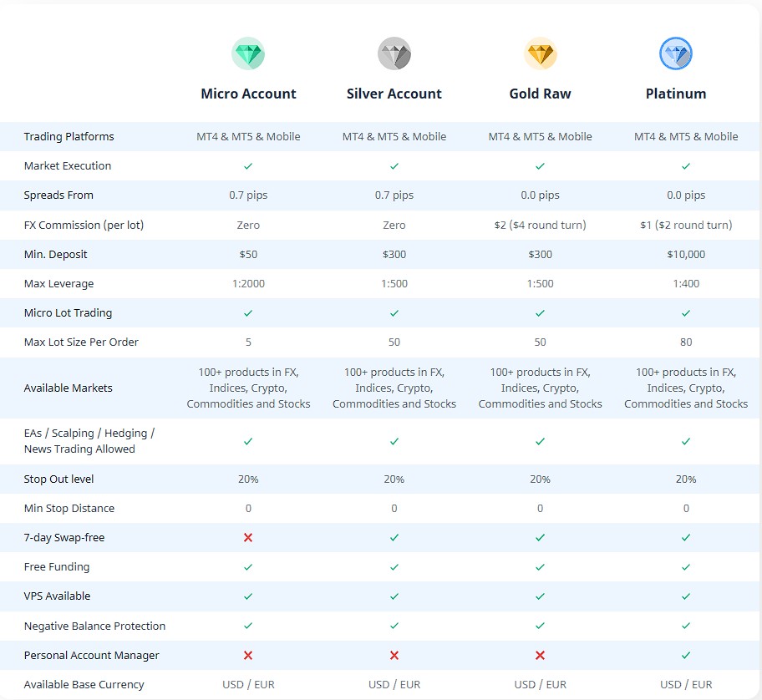Click Micro Account's VPS Available checkmark
Screen dimensions: 762x700
point(248,596)
